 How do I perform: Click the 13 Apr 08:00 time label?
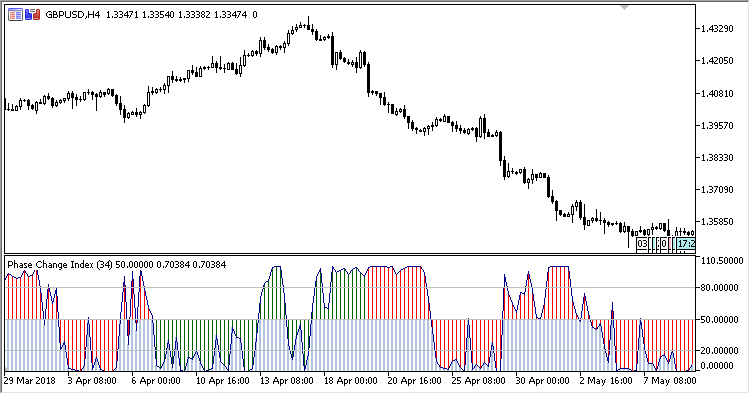287,381
